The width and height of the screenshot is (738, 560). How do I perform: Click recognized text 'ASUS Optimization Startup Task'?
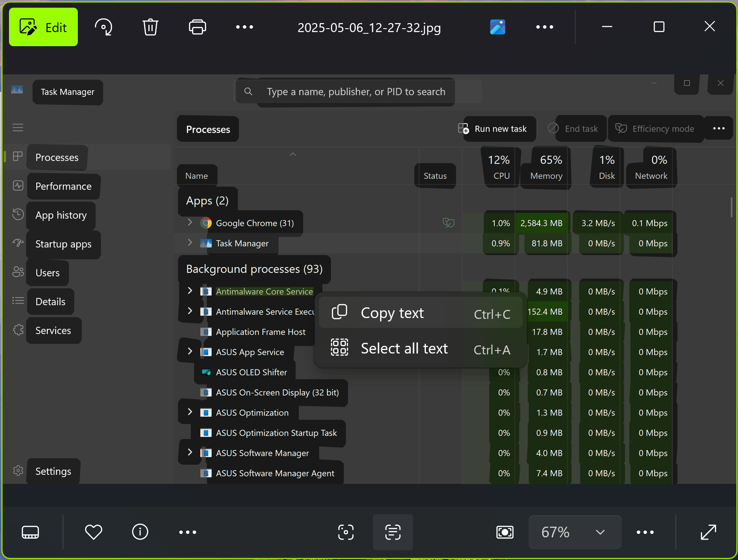coord(276,433)
